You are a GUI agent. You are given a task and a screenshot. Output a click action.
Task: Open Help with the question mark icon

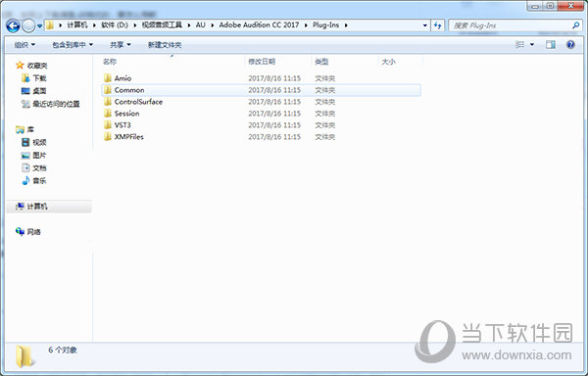click(570, 45)
